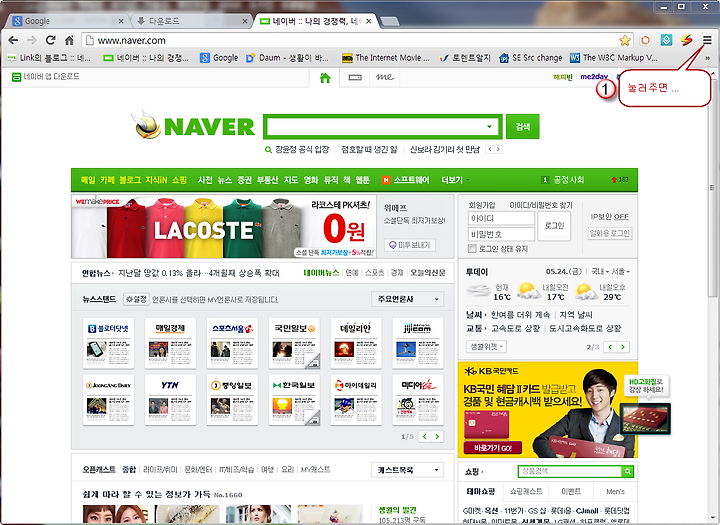Click the 아이디 login field
The width and height of the screenshot is (720, 525).
501,218
